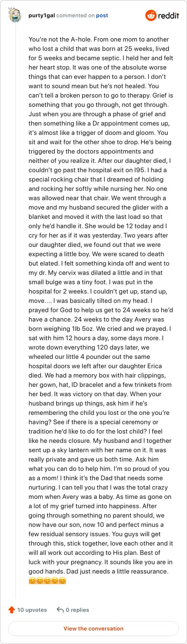
Task: Click the orange upvote arrow icon
Action: (12, 609)
